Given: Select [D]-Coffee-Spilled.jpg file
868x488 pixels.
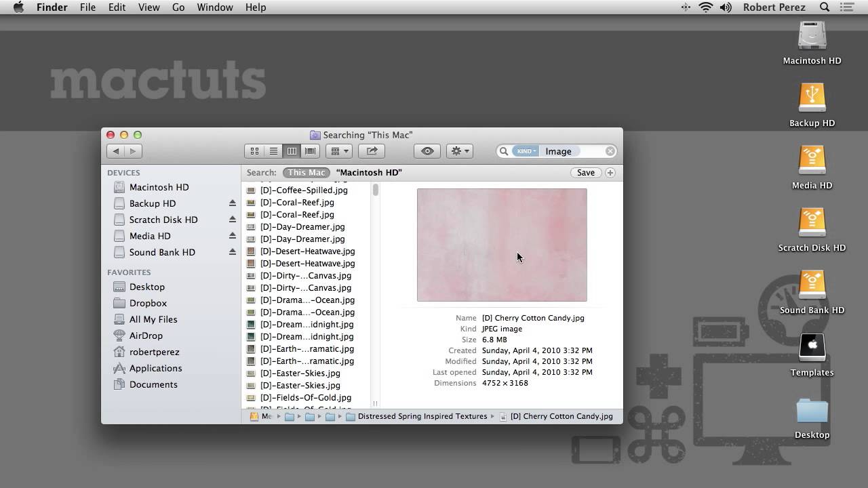Looking at the screenshot, I should 304,190.
